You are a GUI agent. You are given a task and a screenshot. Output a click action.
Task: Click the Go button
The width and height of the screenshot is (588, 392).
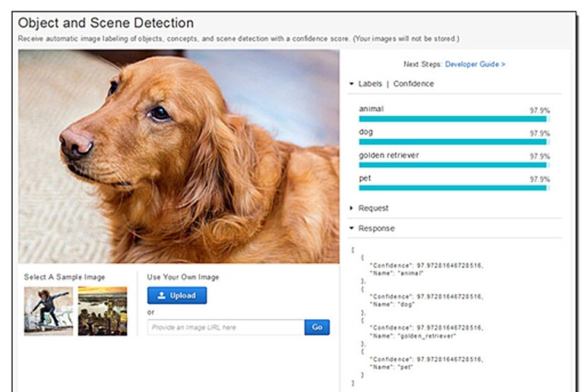point(317,327)
